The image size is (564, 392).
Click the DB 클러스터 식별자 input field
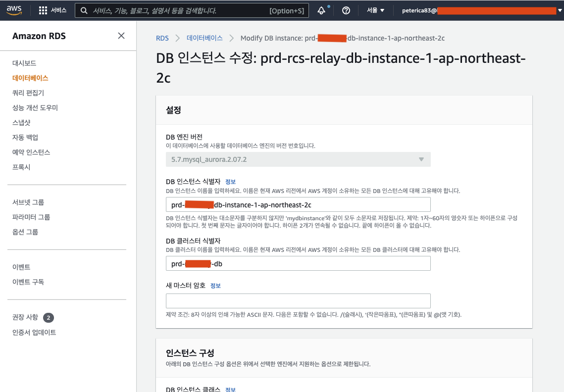coord(298,264)
